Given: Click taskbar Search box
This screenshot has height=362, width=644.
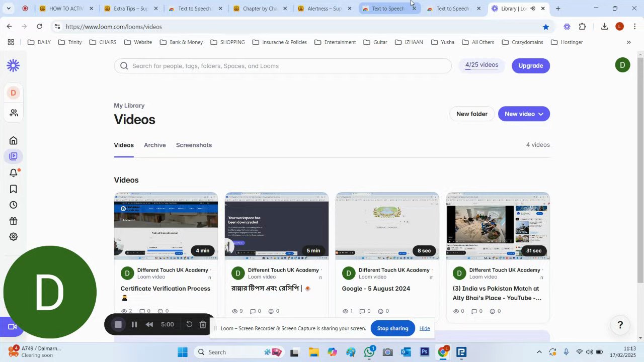Looking at the screenshot, I should point(238,352).
